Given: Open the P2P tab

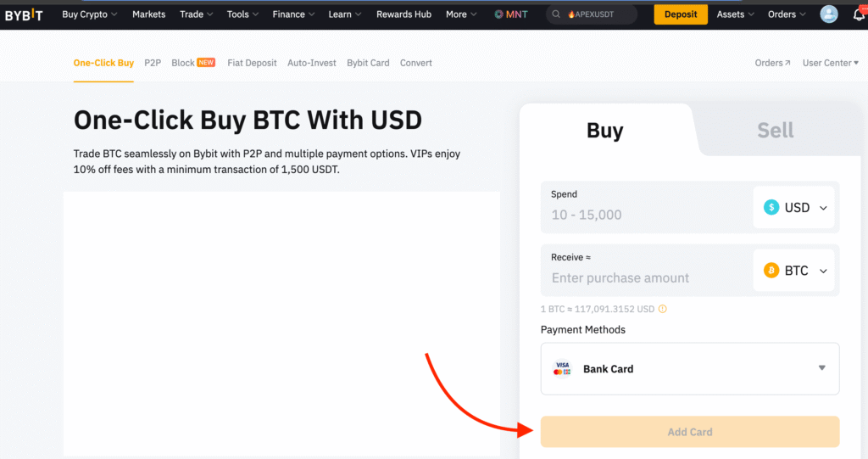Looking at the screenshot, I should [153, 63].
